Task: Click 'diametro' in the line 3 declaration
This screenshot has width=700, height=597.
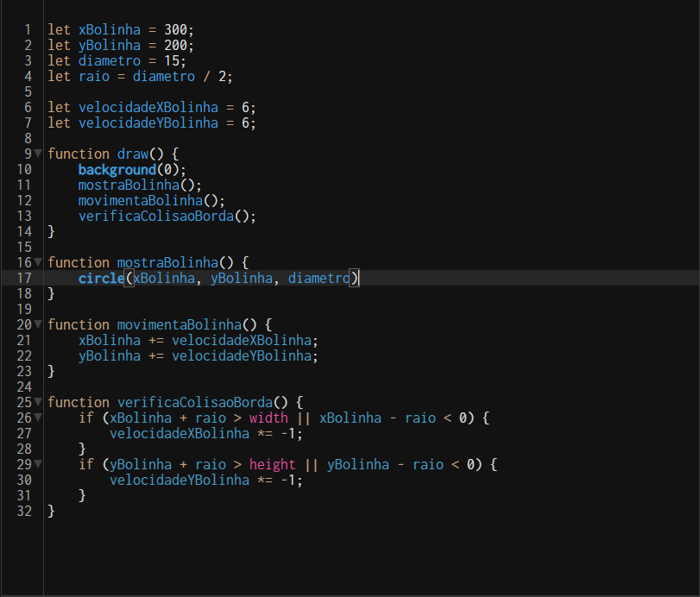Action: tap(110, 60)
